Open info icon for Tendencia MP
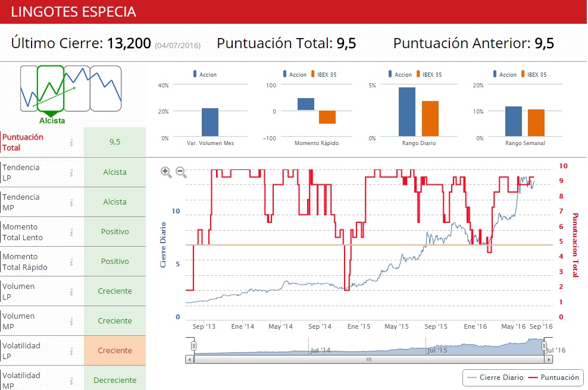The width and height of the screenshot is (588, 390). 71,202
